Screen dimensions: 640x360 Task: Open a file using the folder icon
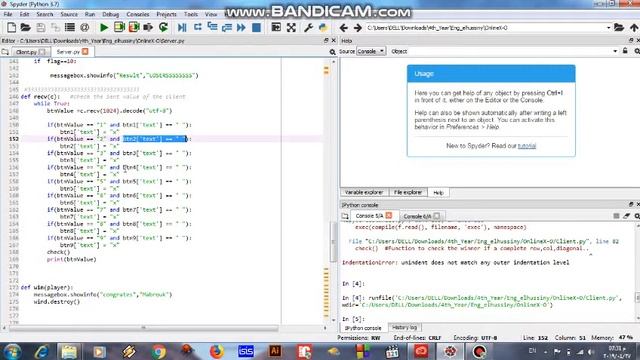25,28
